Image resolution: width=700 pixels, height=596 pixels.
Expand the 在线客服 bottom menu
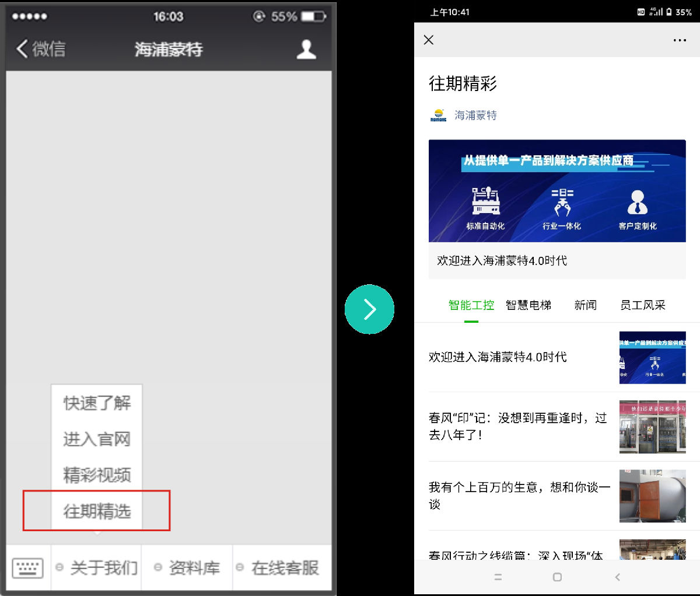pyautogui.click(x=279, y=567)
